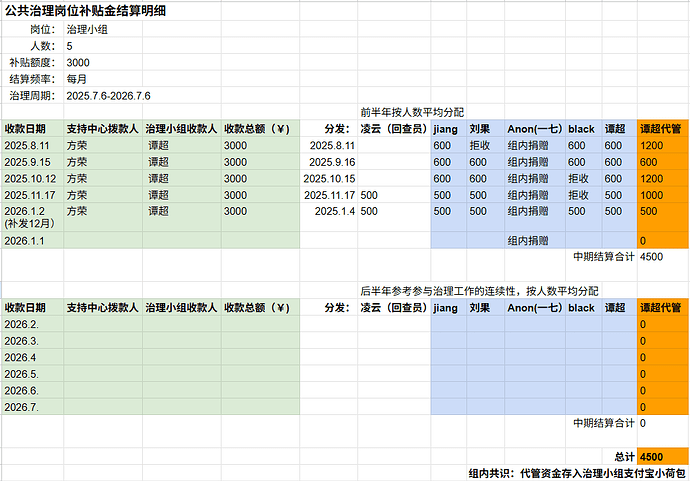Select the 分发 date 2025.9.16
690x481 pixels.
click(332, 162)
